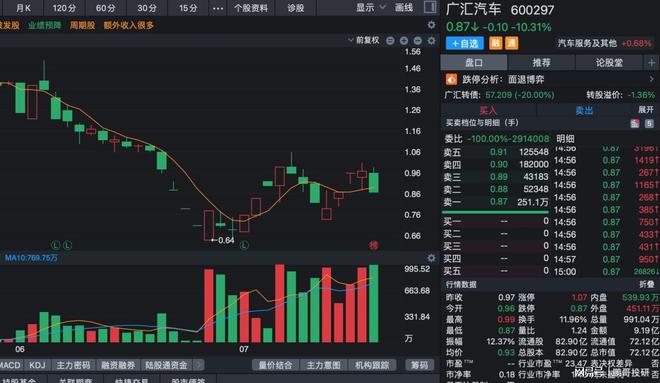Screen dimensions: 660x383
Task: Open volume panel settings gear
Action: click(x=431, y=258)
